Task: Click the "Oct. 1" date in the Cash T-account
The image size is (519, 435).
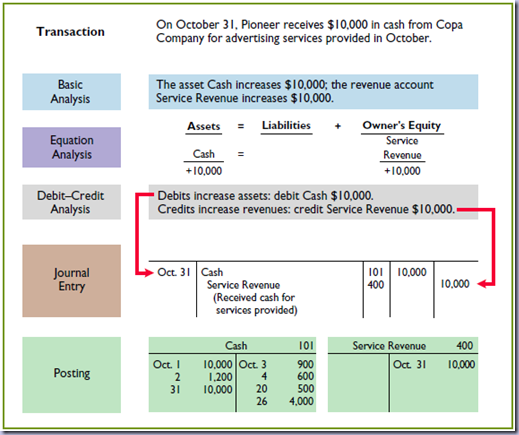Action: tap(167, 364)
